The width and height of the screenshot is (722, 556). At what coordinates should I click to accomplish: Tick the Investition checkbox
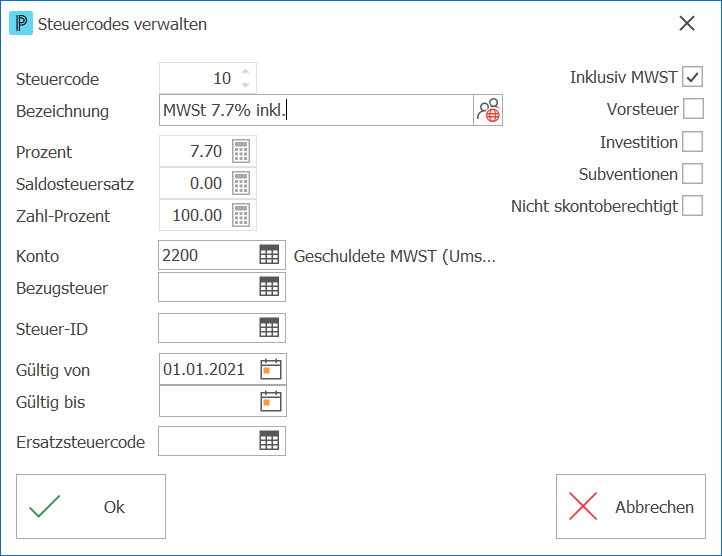coord(693,141)
